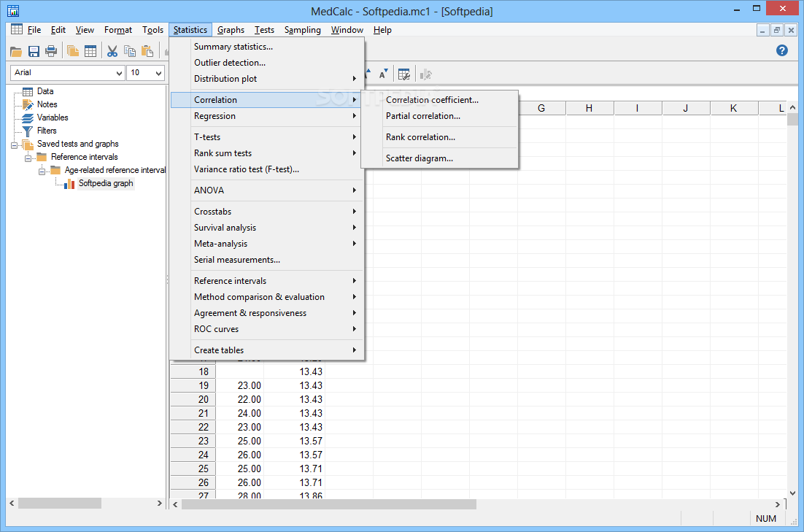
Task: Choose Scatter diagram... from submenu
Action: pyautogui.click(x=439, y=158)
